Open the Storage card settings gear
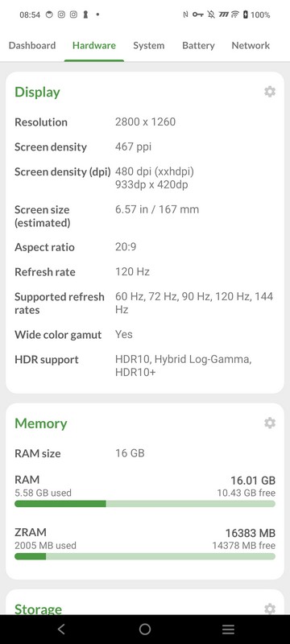290x644 pixels. coord(270,609)
